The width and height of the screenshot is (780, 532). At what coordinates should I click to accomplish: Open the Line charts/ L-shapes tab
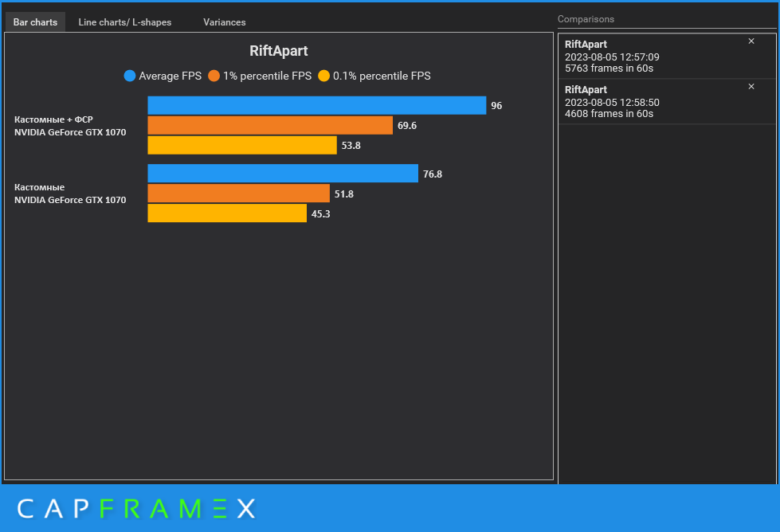(125, 22)
